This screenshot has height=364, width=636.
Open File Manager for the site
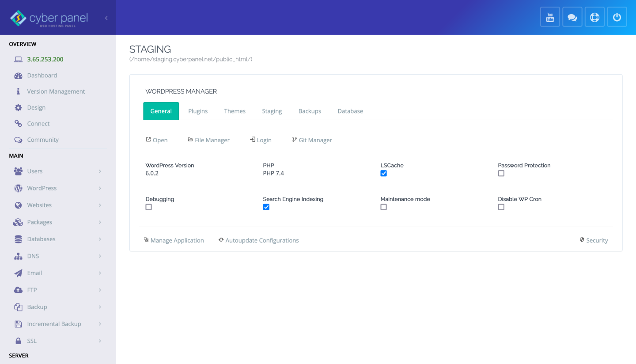208,140
